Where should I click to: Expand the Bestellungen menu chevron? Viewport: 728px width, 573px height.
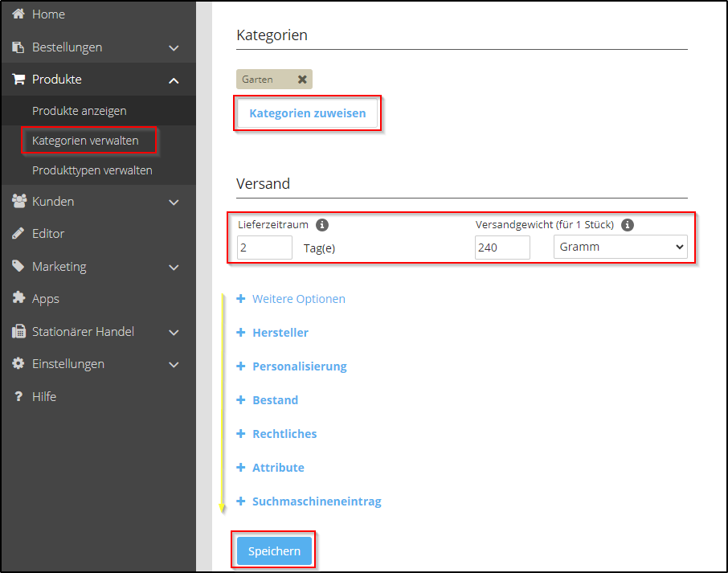coord(174,48)
